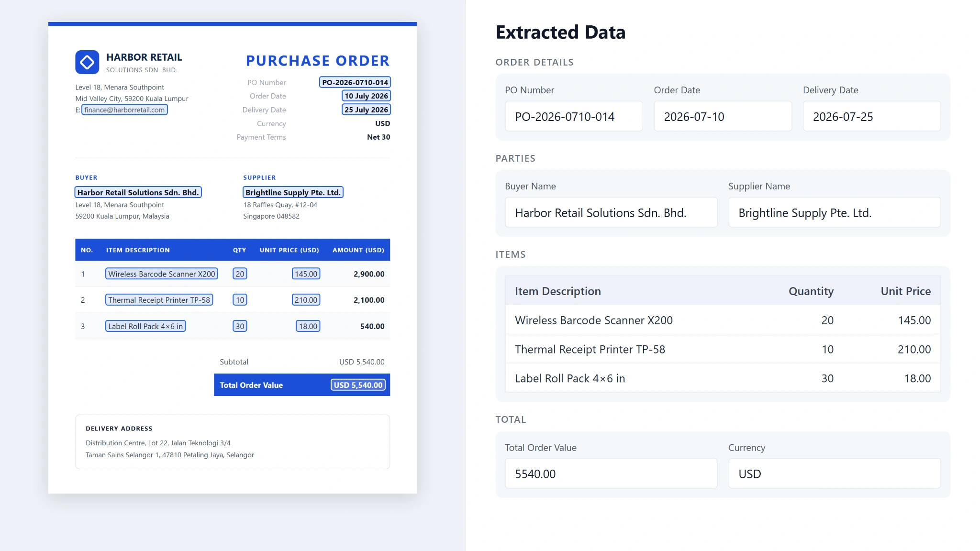This screenshot has height=551, width=980.
Task: Click the extracted Currency field showing USD
Action: click(x=834, y=474)
